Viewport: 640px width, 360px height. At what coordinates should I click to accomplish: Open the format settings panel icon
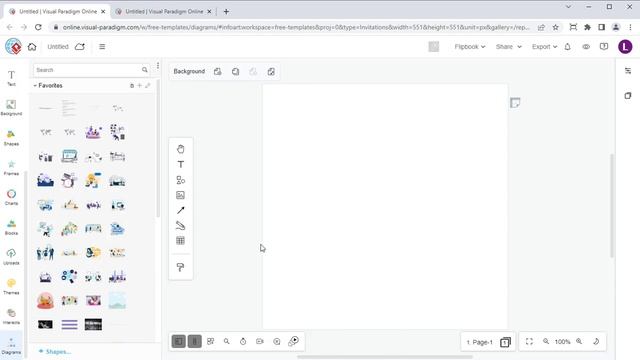click(x=628, y=71)
